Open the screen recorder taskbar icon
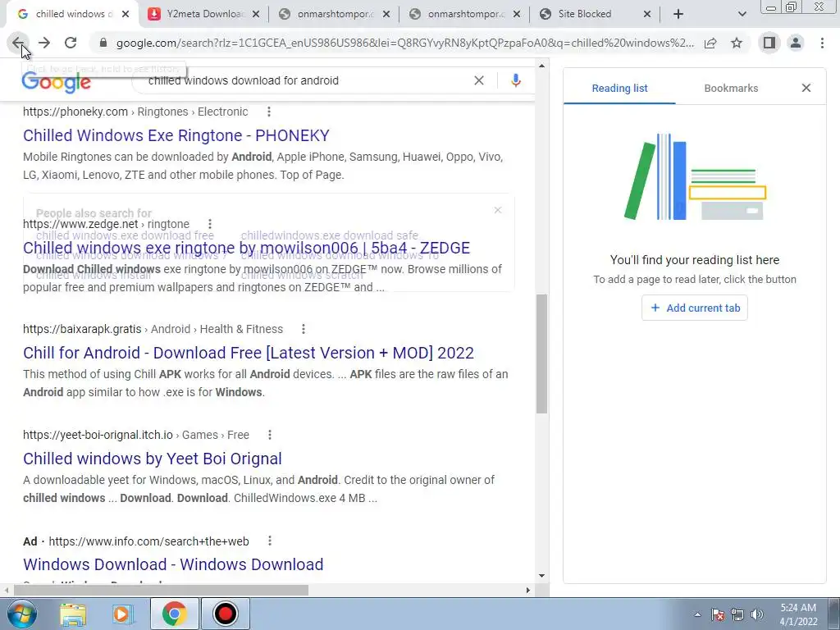Viewport: 840px width, 630px height. (x=225, y=614)
